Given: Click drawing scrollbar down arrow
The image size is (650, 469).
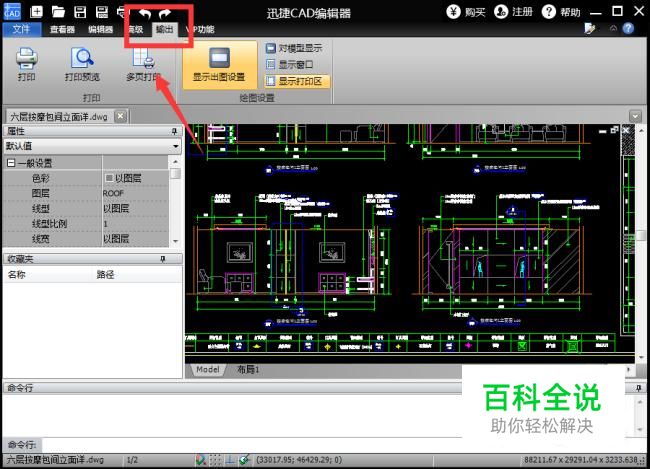Looking at the screenshot, I should click(641, 357).
